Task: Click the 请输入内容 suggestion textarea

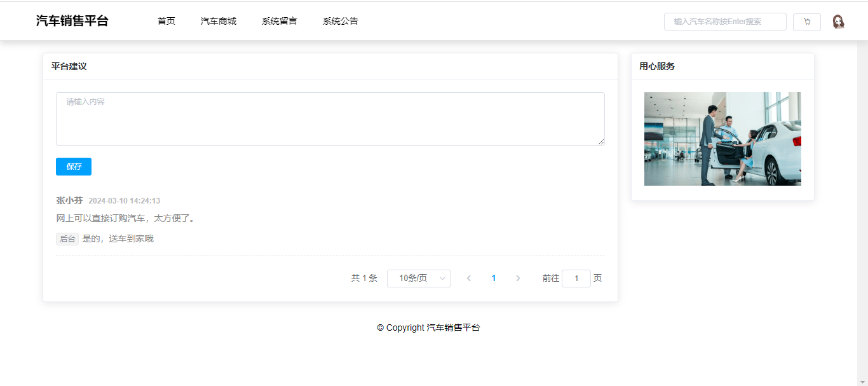Action: coord(330,119)
